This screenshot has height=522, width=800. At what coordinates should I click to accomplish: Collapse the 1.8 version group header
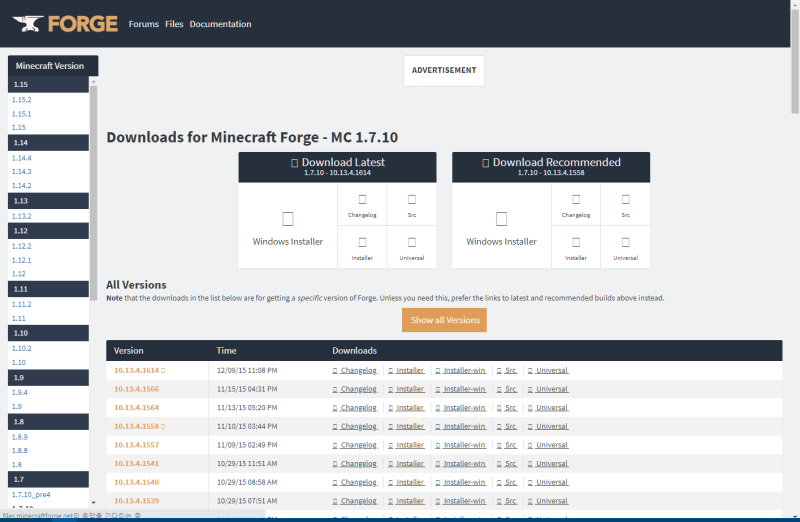(x=48, y=422)
